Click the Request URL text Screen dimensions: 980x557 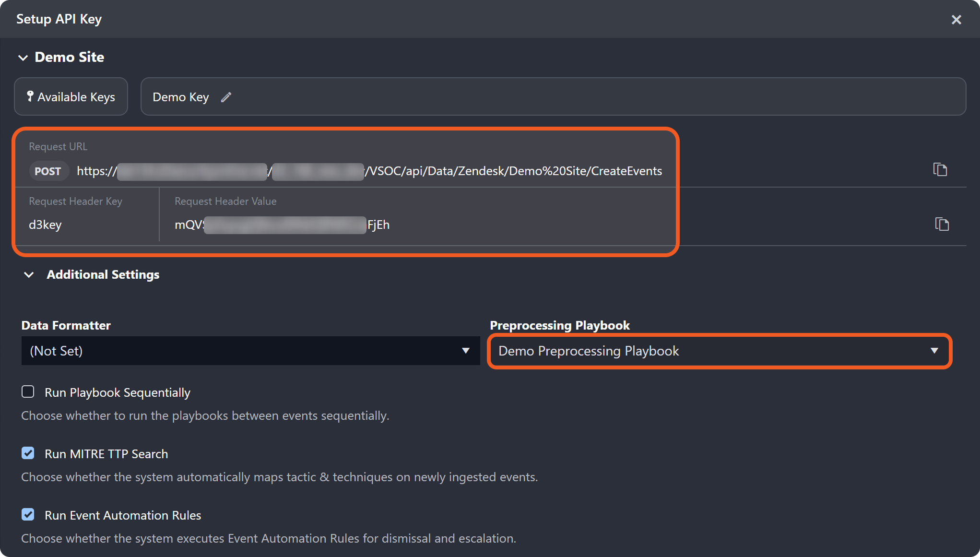point(513,171)
